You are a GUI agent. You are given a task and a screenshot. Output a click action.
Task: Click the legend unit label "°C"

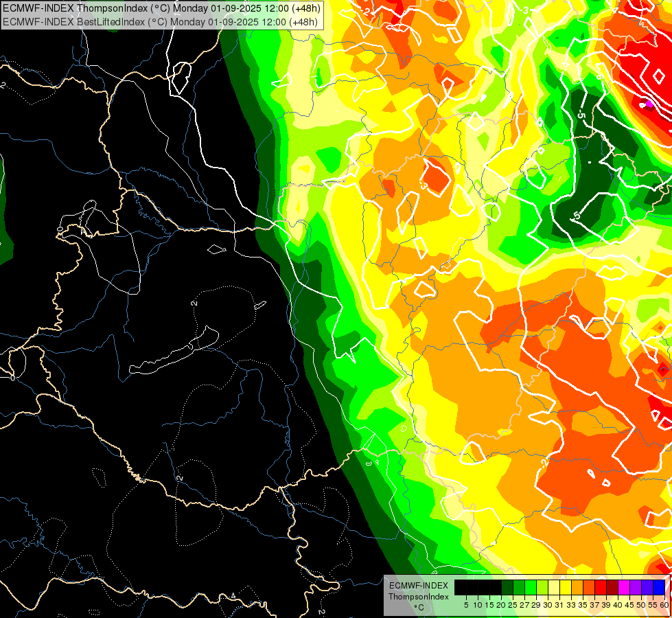419,608
